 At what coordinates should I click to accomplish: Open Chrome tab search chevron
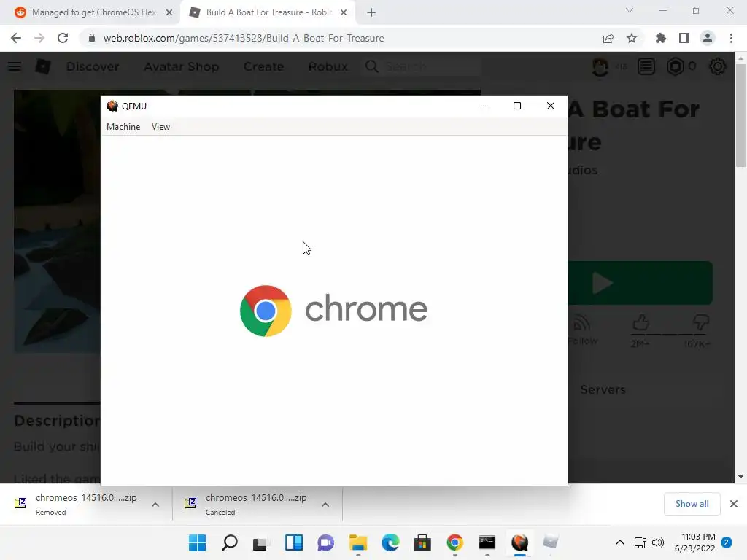click(630, 10)
